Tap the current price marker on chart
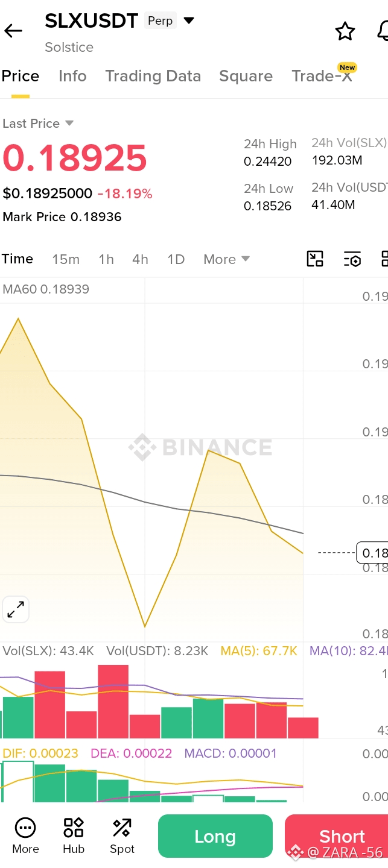This screenshot has width=388, height=868. click(x=372, y=553)
